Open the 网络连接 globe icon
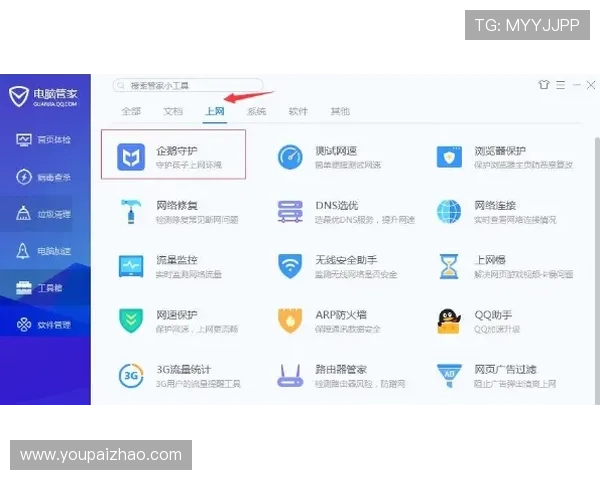The image size is (600, 480). (x=449, y=211)
